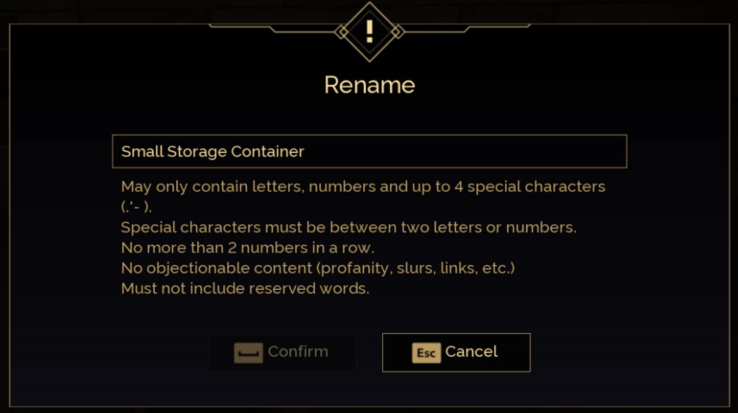Click the diamond frame around the exclamation mark
The height and width of the screenshot is (413, 738).
click(x=346, y=31)
